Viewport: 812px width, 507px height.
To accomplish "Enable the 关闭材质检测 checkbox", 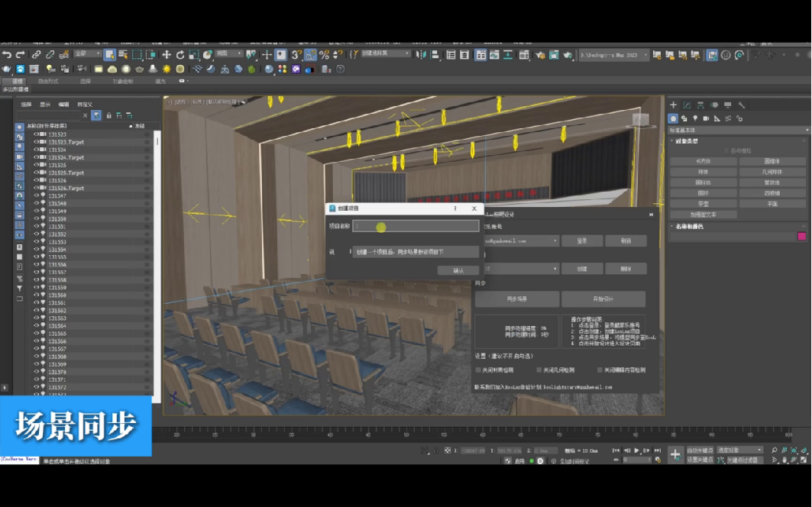I will (x=479, y=370).
